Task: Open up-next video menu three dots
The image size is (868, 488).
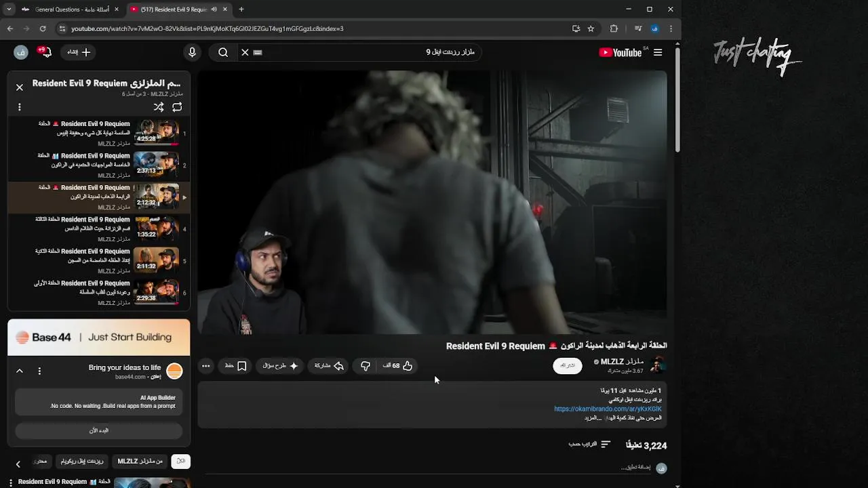Action: pyautogui.click(x=11, y=483)
